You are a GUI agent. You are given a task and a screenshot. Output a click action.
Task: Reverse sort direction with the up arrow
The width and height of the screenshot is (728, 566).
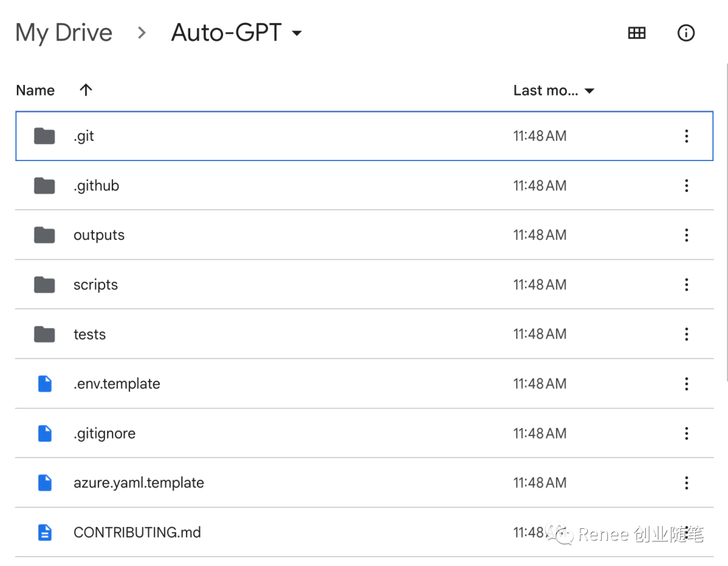[86, 90]
